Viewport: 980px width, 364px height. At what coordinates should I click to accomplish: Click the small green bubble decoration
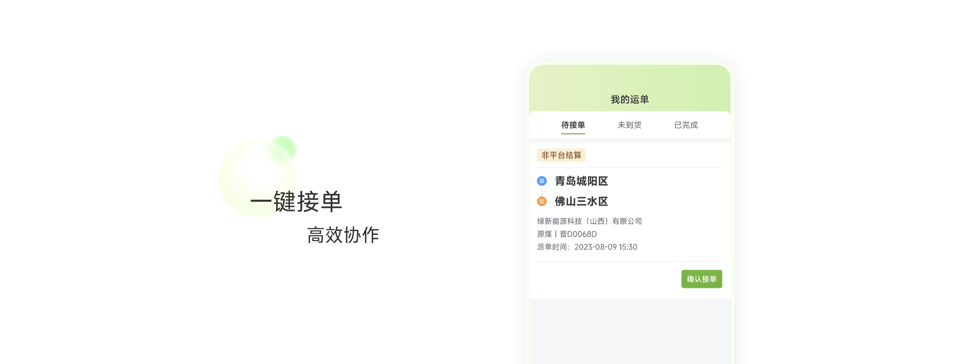click(x=284, y=148)
